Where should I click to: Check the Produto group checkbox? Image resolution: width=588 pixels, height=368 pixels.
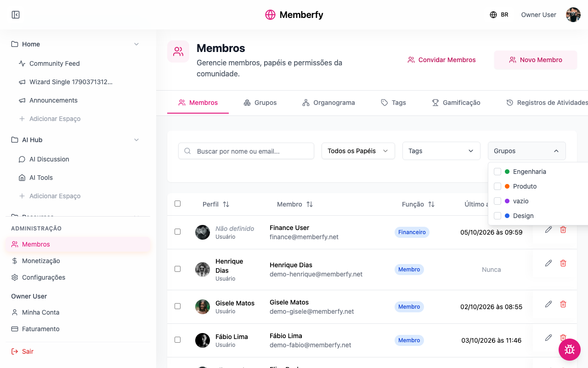498,186
